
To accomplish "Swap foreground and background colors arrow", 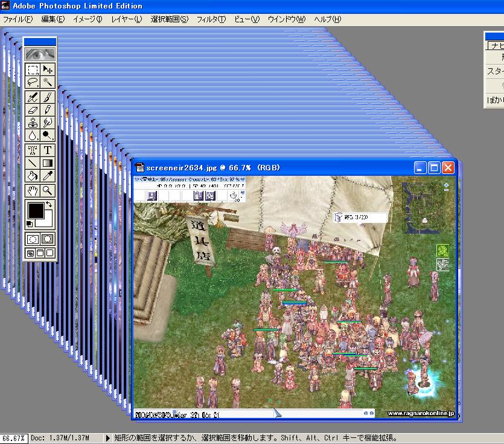I will (x=49, y=204).
